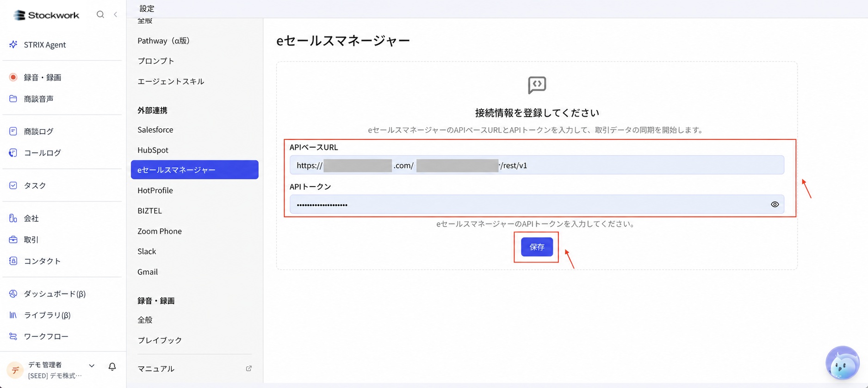Open エージェントスキル settings

pyautogui.click(x=171, y=81)
